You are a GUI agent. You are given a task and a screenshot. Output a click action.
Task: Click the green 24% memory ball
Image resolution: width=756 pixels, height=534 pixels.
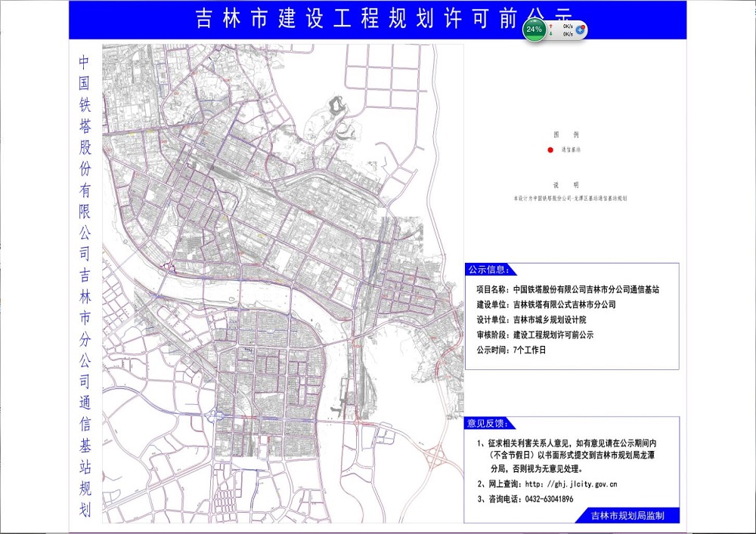point(534,29)
